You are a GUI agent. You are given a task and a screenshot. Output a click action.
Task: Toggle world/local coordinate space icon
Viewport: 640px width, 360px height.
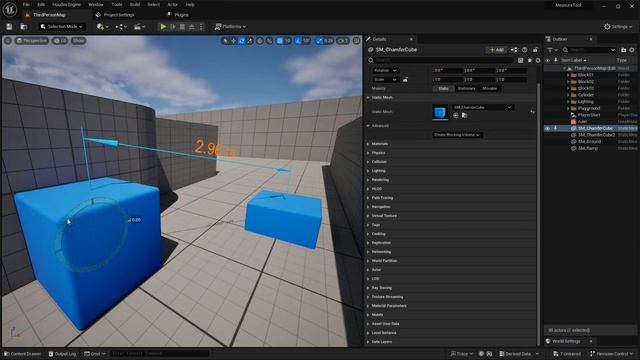tap(260, 41)
